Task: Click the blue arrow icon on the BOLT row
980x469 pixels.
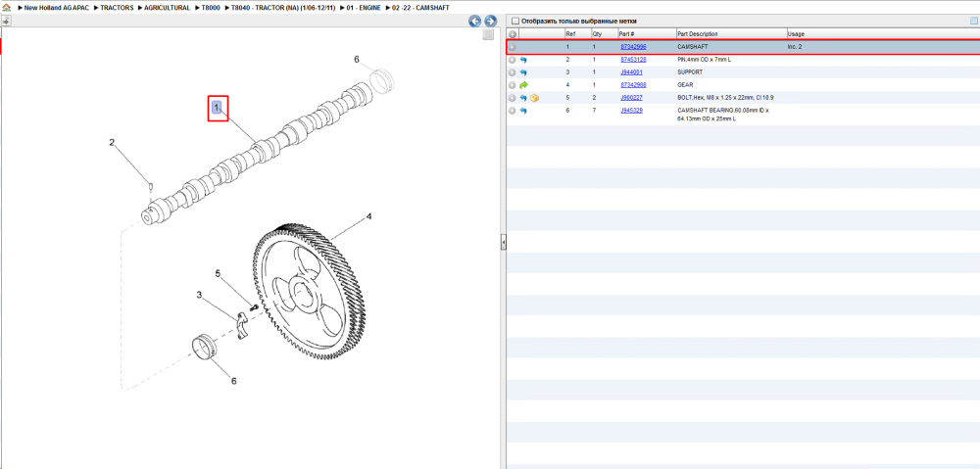Action: click(523, 98)
